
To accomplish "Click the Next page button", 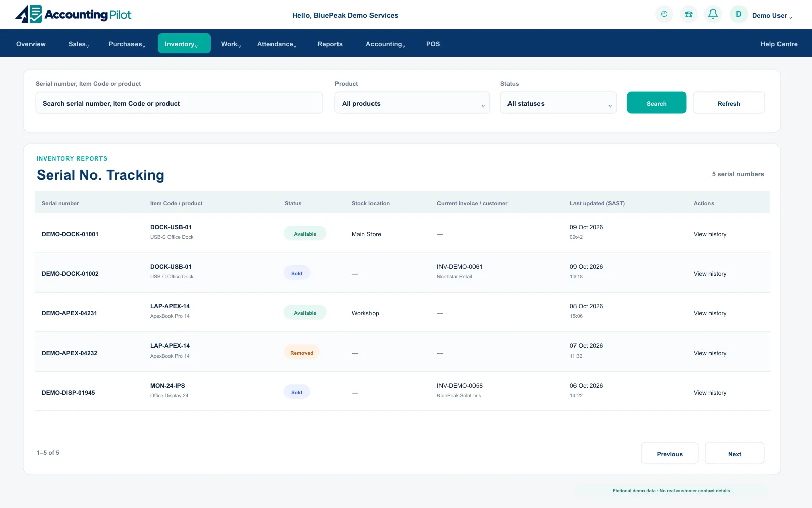I will point(735,454).
